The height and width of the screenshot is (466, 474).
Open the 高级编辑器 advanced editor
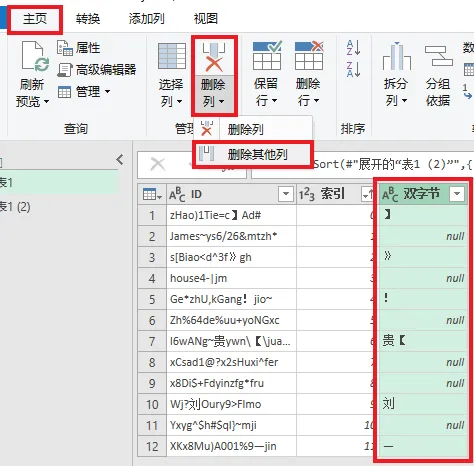(97, 69)
